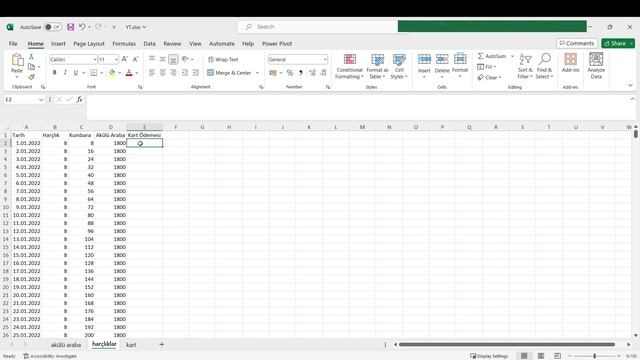640x360 pixels.
Task: Click the Font Color red A swatch
Action: pos(129,73)
